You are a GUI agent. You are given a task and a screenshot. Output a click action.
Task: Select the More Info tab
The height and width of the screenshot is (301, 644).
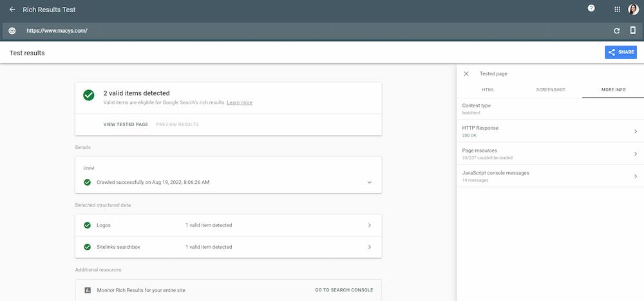[613, 90]
